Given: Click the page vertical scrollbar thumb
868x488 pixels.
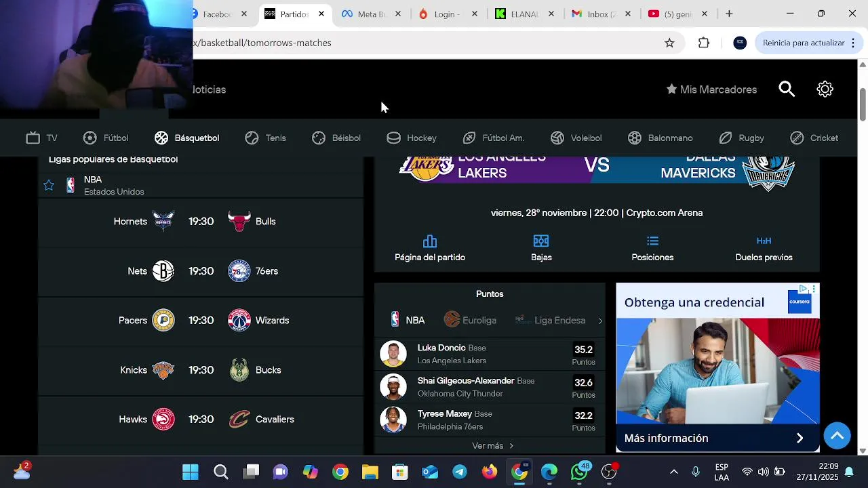Looking at the screenshot, I should [x=863, y=105].
